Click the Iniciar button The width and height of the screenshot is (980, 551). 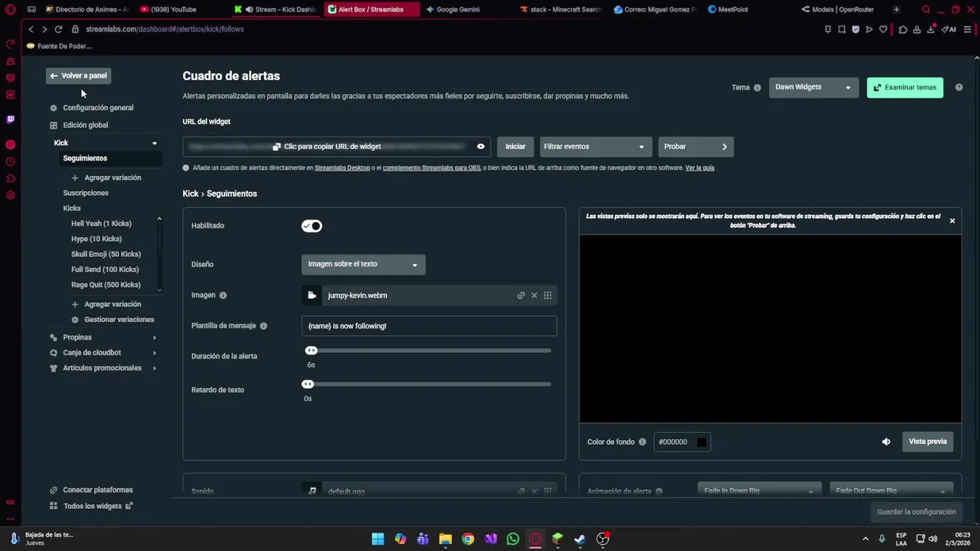coord(515,146)
